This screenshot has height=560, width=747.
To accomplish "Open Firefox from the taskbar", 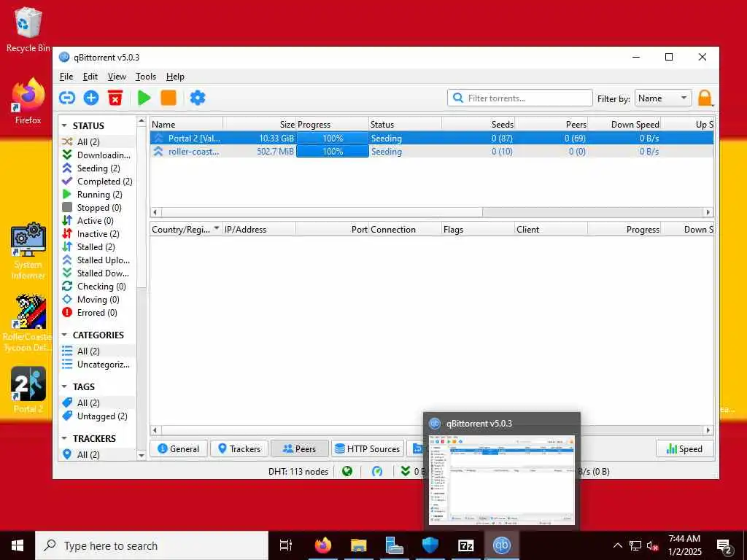I will click(323, 545).
